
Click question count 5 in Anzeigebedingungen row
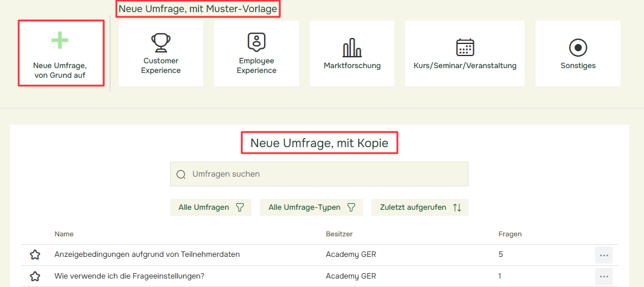pos(500,254)
